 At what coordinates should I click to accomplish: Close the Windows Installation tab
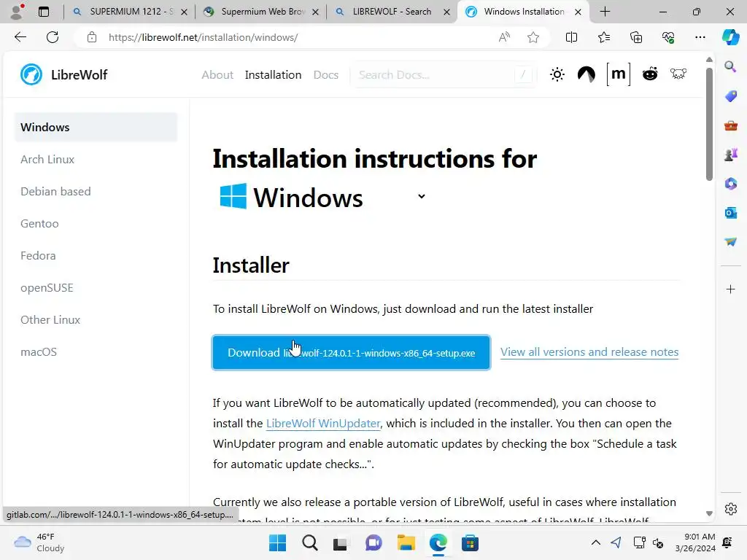click(x=578, y=12)
